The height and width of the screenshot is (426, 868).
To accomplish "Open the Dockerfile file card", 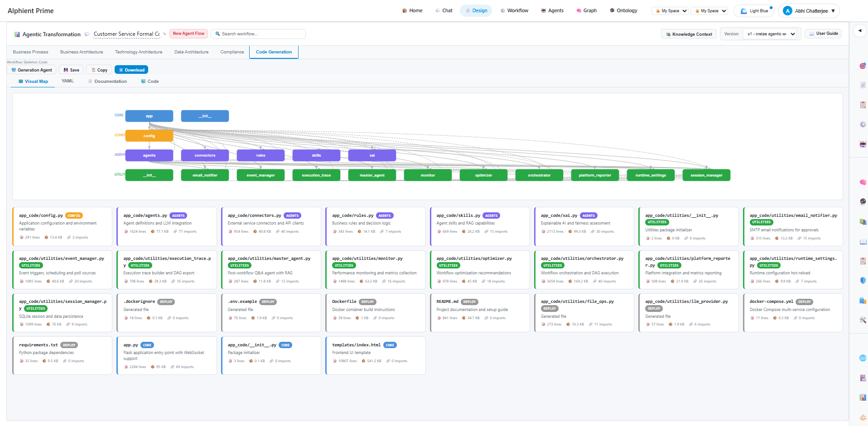I will pos(376,313).
